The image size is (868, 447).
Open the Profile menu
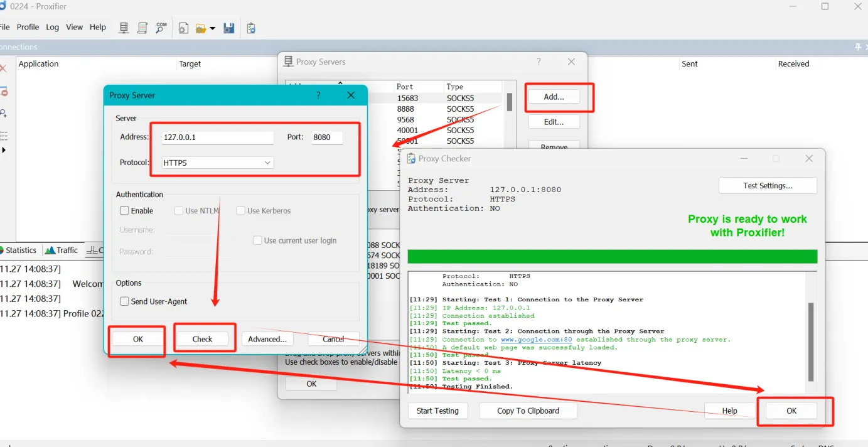point(28,27)
